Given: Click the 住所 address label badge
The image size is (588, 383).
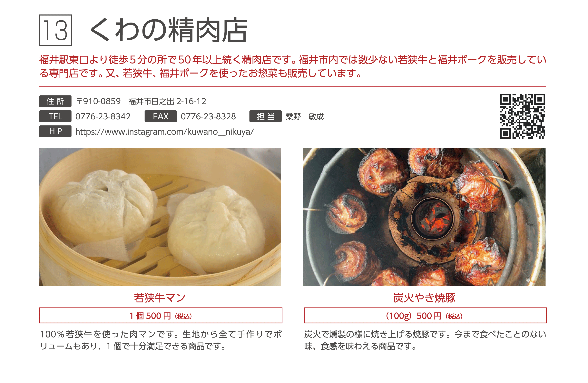Looking at the screenshot, I should click(x=55, y=101).
